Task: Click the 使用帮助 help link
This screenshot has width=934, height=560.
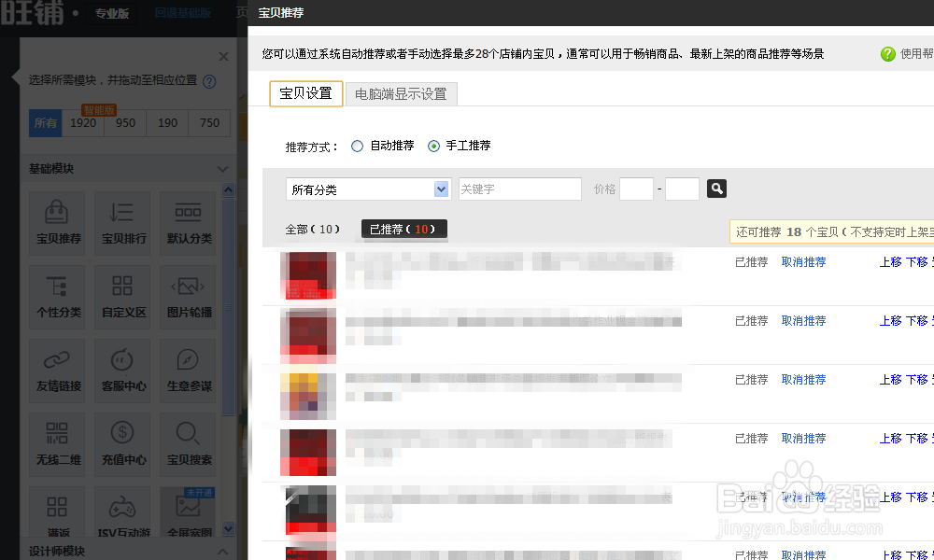Action: (x=917, y=54)
